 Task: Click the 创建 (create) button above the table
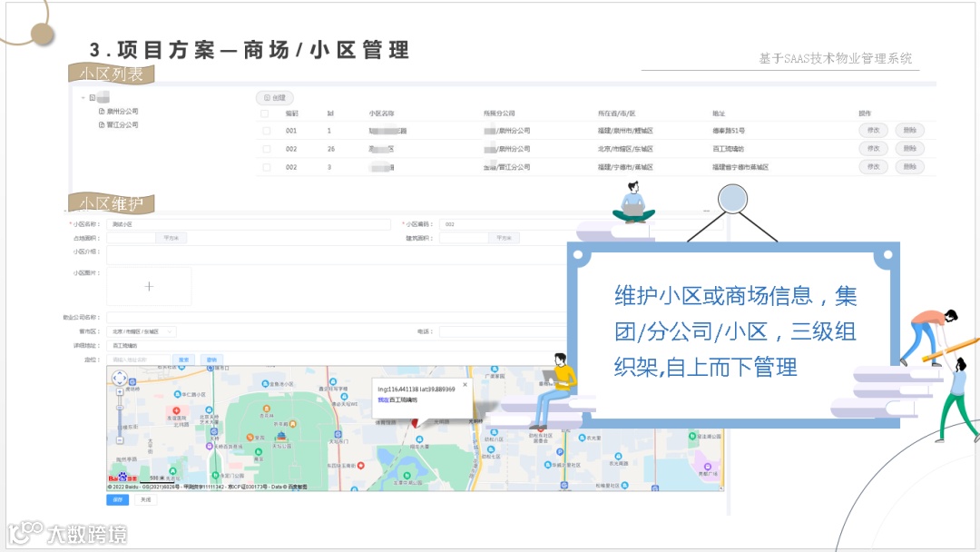tap(275, 97)
